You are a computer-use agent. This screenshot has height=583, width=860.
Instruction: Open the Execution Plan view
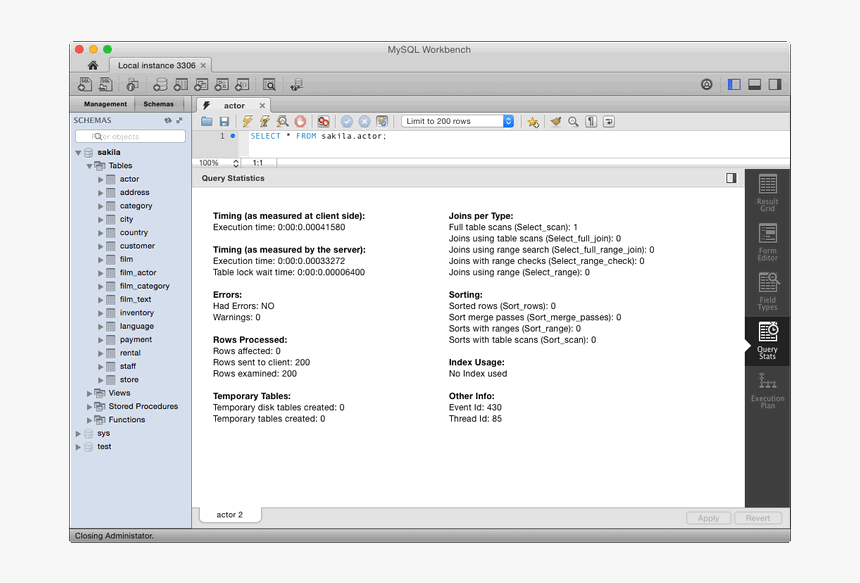767,390
